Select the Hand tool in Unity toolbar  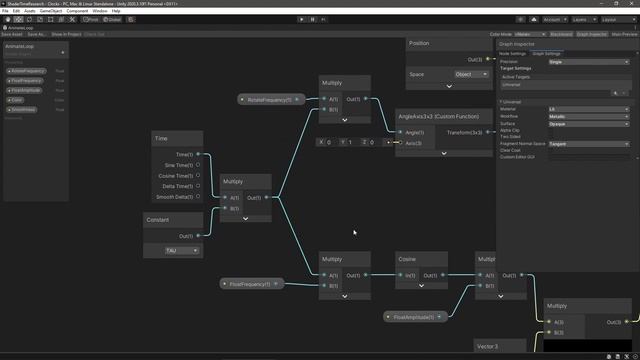click(8, 20)
